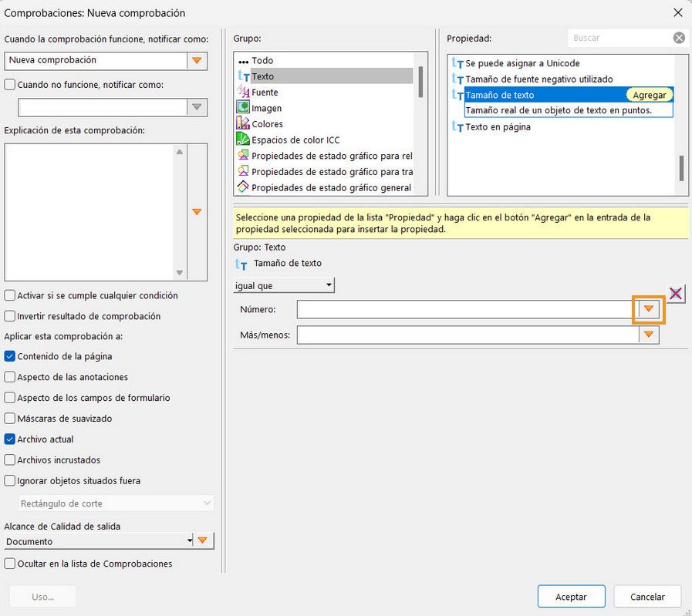Open Documento scope dropdown

[x=100, y=541]
